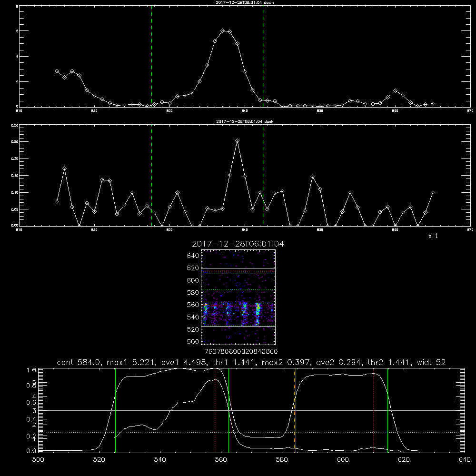
Task: Click the 'x t' label below dusk plot
Action: coord(433,236)
